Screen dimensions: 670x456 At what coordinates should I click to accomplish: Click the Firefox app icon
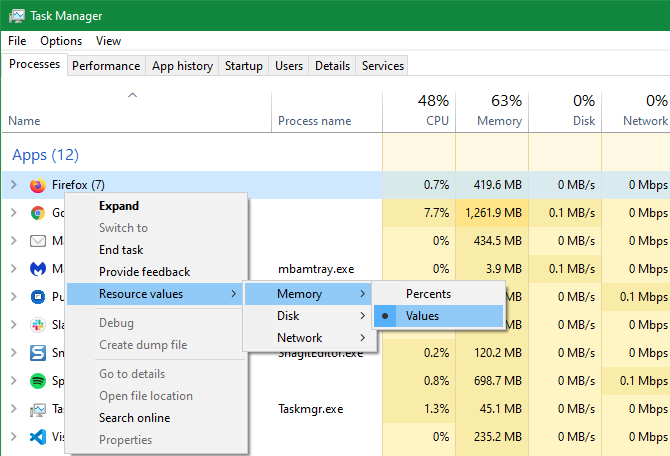38,185
